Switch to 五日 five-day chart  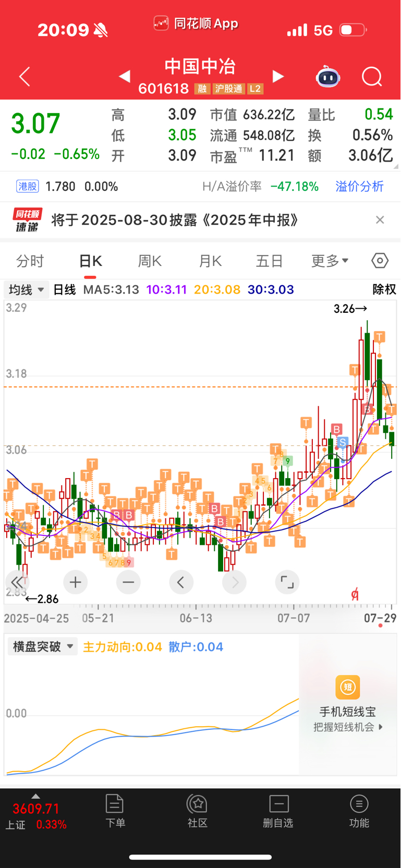click(x=270, y=261)
